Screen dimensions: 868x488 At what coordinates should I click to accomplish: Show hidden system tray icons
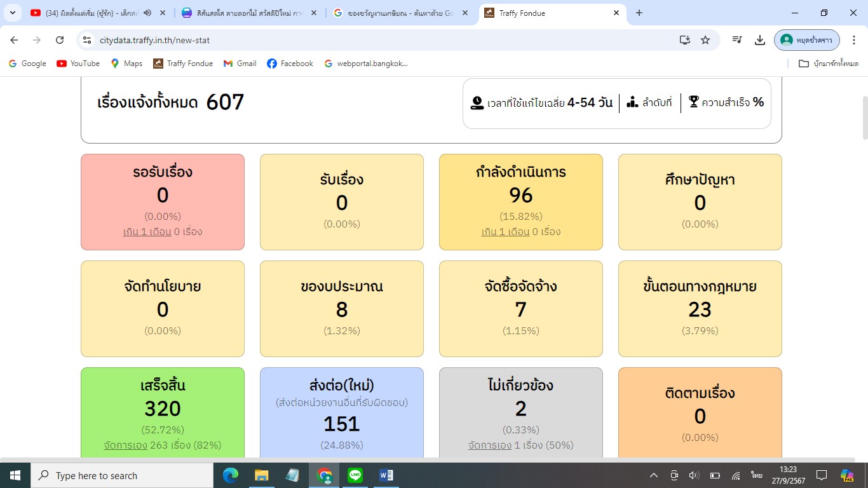653,475
